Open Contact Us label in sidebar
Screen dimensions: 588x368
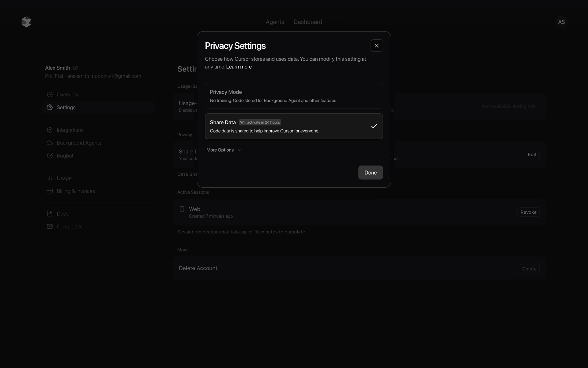(70, 227)
